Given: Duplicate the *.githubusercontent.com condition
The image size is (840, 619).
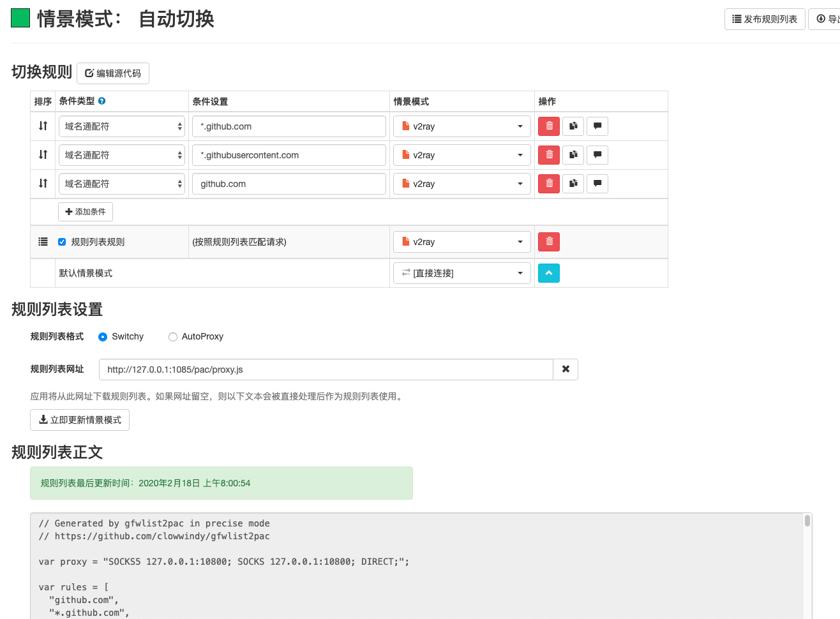Looking at the screenshot, I should [x=573, y=154].
